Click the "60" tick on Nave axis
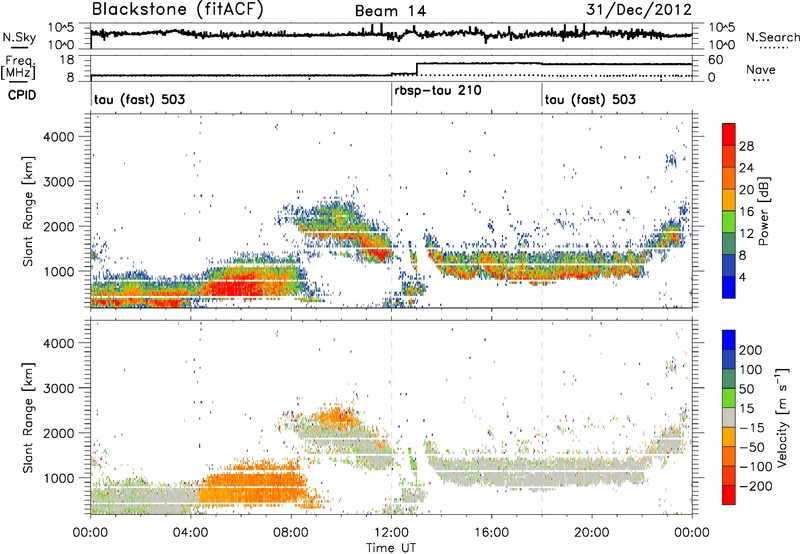This screenshot has height=554, width=800. click(715, 60)
